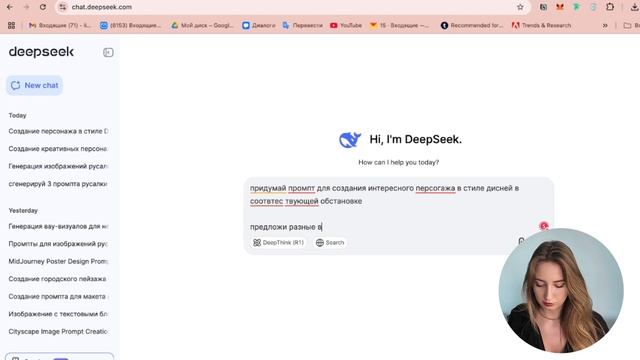Click the webcam video overlay bubble

pyautogui.click(x=561, y=290)
